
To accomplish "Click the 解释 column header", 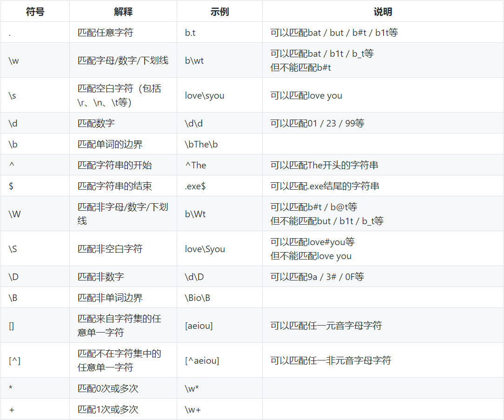I will 123,12.
